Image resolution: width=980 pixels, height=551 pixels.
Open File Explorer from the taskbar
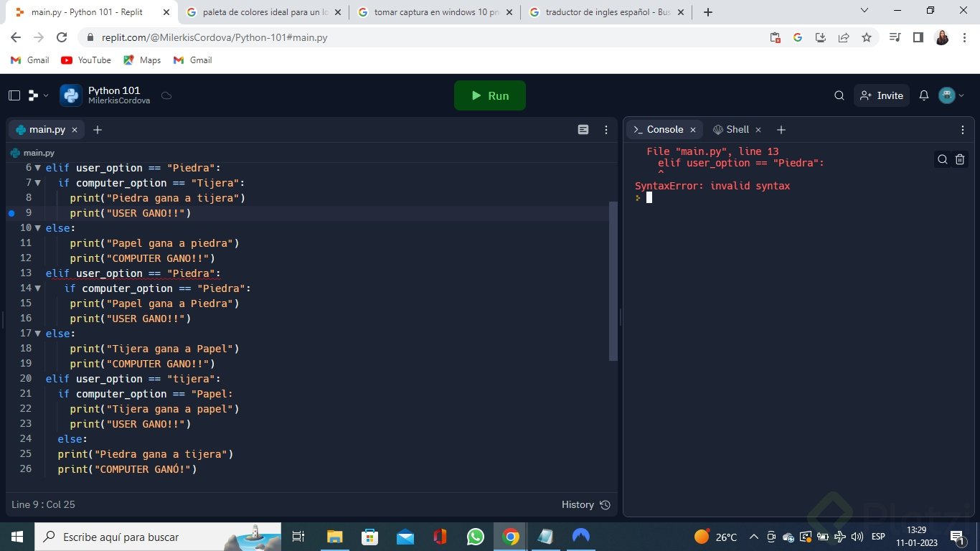(334, 537)
